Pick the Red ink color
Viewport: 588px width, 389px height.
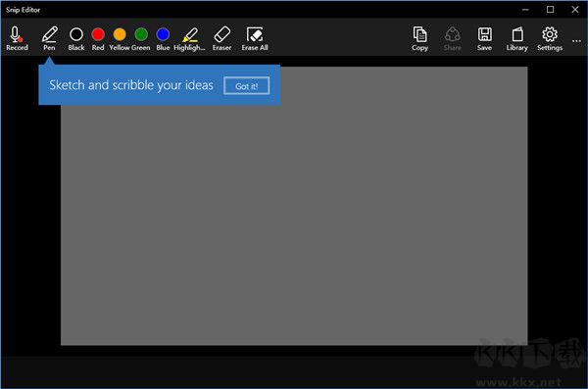[98, 38]
